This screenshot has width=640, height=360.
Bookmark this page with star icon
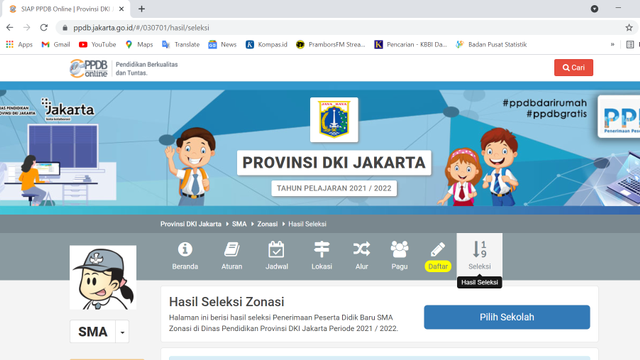(629, 28)
